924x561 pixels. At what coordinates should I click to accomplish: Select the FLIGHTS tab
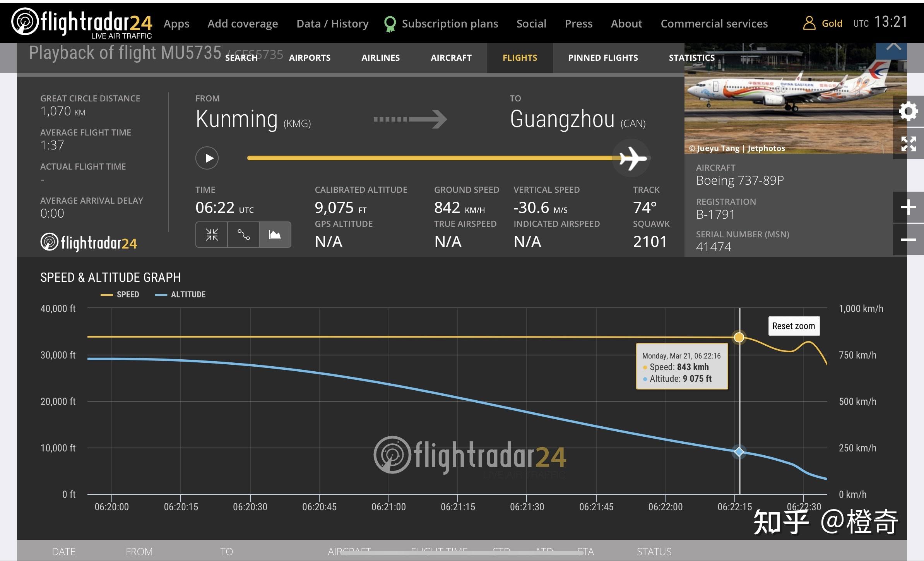point(520,58)
